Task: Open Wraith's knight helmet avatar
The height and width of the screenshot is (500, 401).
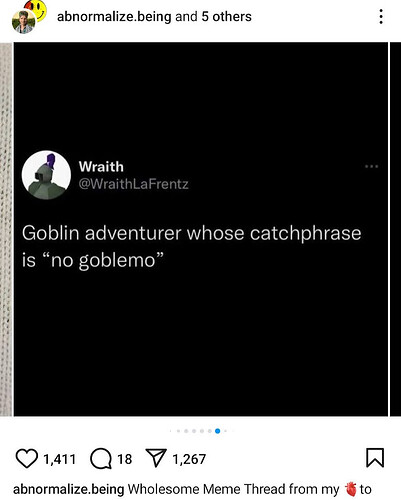Action: coord(46,175)
